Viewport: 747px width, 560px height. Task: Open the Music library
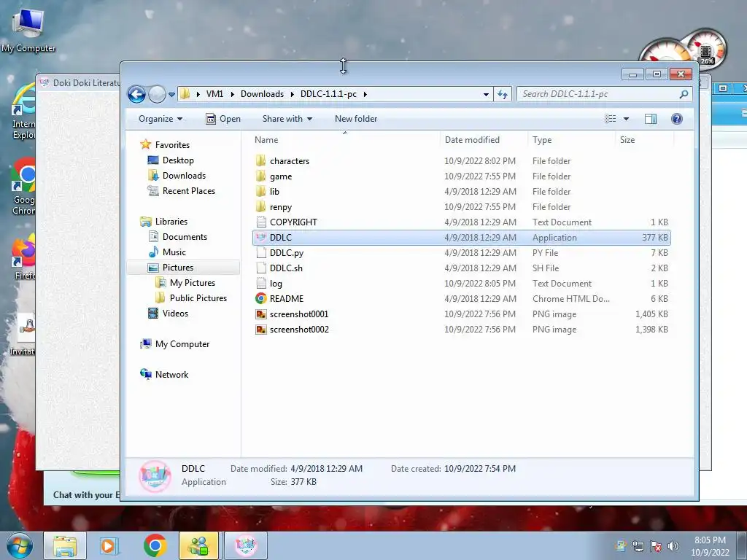(x=174, y=252)
